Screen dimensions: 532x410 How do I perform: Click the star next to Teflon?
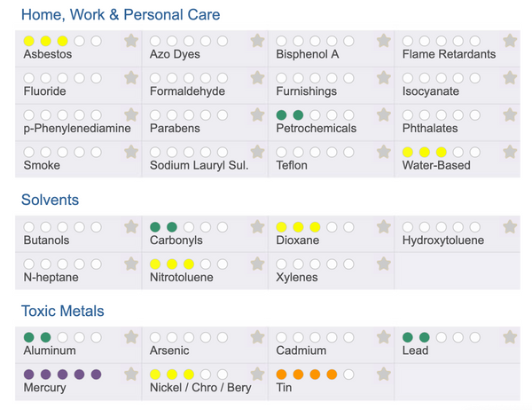pyautogui.click(x=383, y=152)
